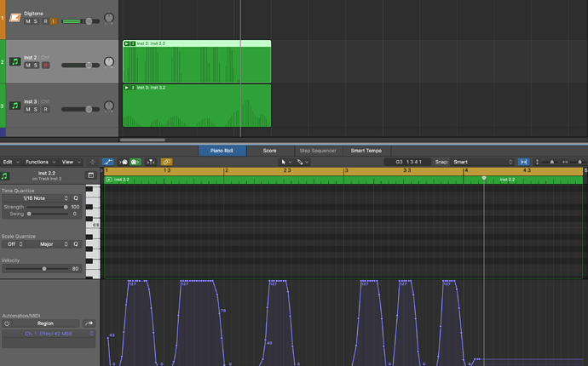This screenshot has height=366, width=588.
Task: Click the blue horizontal auto zoom button
Action: (523, 162)
